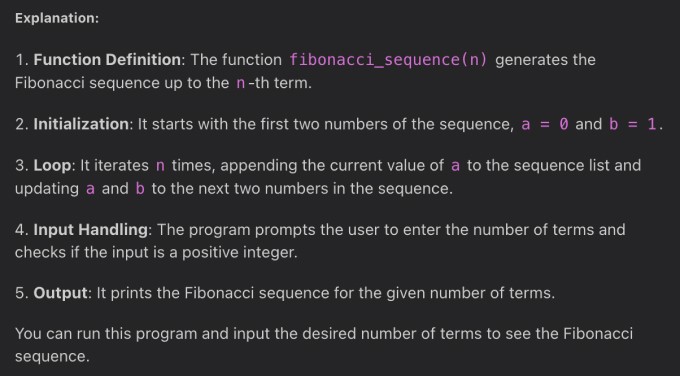
Task: Click the Input Handling bold label
Action: coord(91,229)
